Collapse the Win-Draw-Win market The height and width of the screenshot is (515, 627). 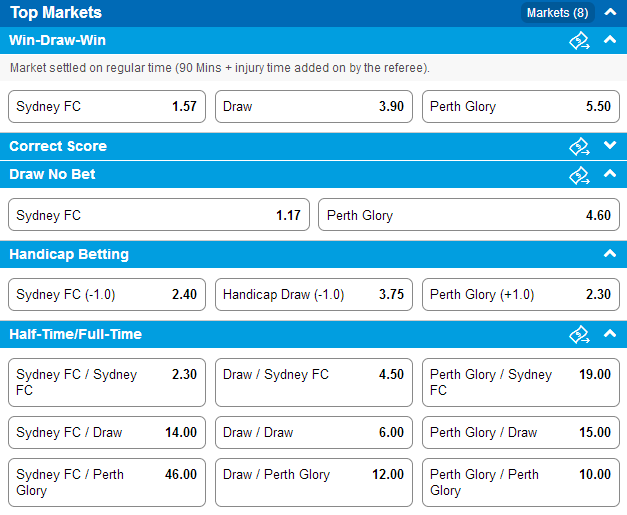coord(610,39)
